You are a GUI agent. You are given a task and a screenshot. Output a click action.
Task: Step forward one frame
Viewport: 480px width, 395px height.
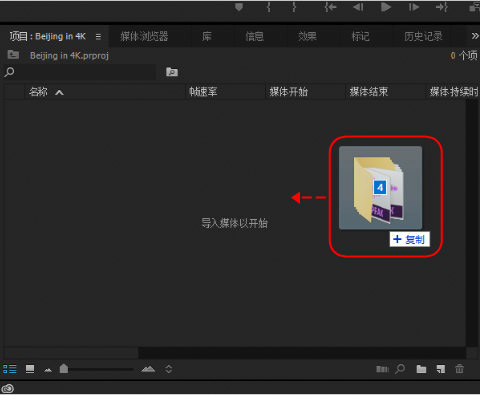[x=414, y=7]
